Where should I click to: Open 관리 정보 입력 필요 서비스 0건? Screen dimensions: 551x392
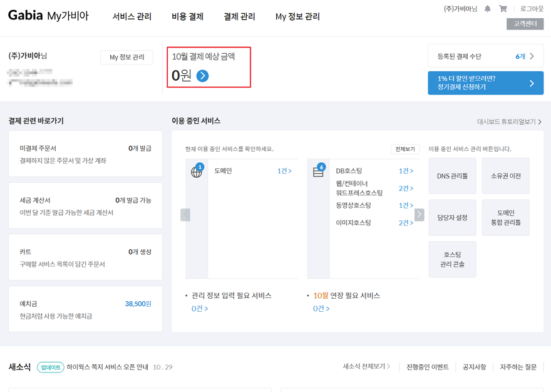click(x=200, y=309)
